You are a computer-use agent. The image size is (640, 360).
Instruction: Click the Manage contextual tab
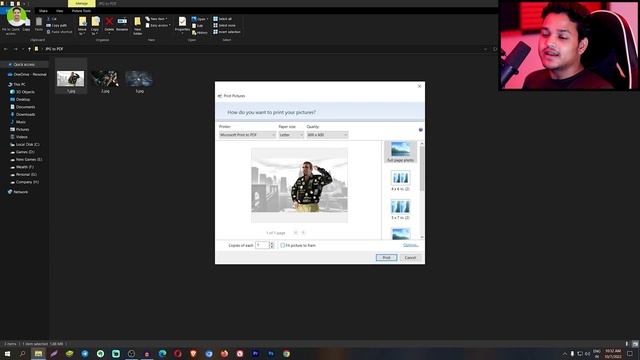[82, 3]
